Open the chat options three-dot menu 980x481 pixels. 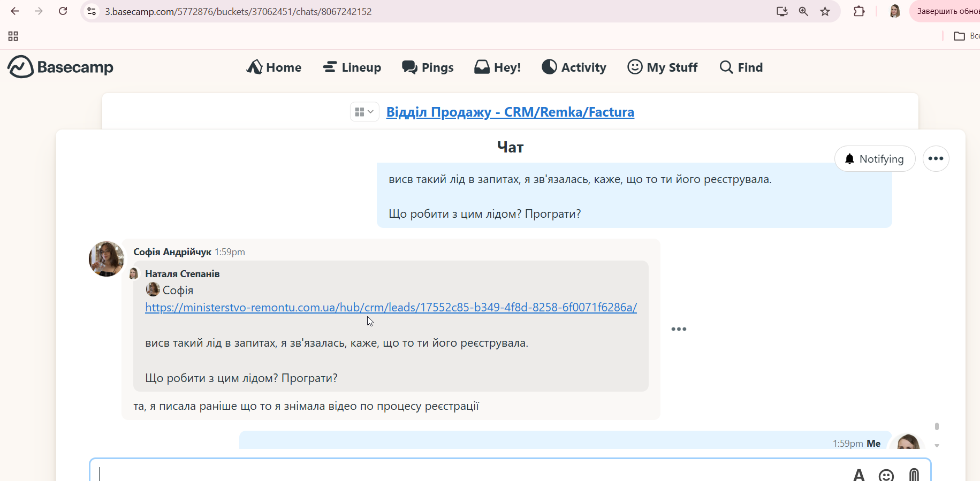tap(936, 159)
